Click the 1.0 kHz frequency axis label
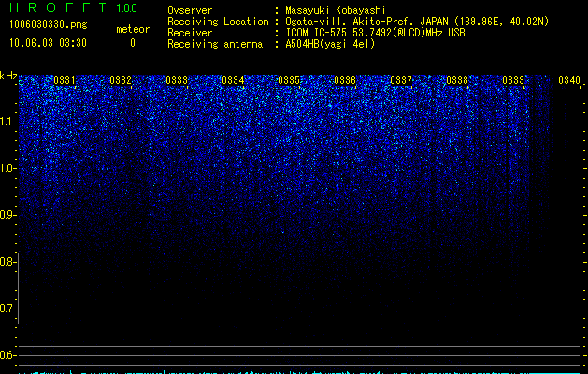Image resolution: width=588 pixels, height=374 pixels. (x=7, y=168)
